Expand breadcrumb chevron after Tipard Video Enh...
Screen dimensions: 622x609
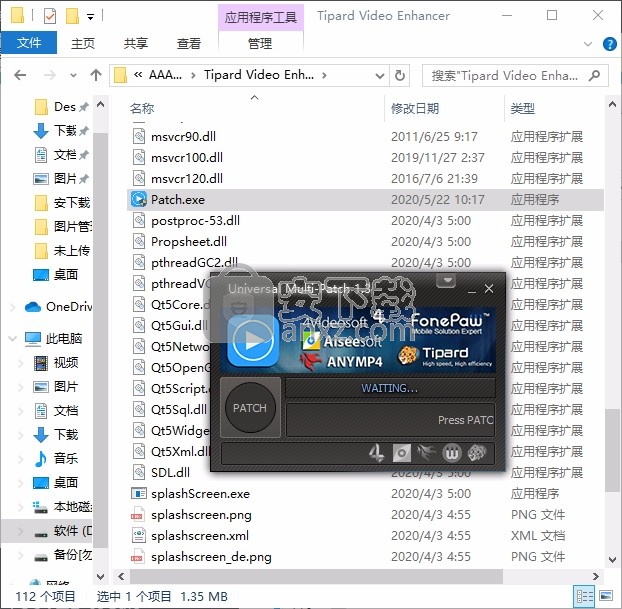[324, 75]
